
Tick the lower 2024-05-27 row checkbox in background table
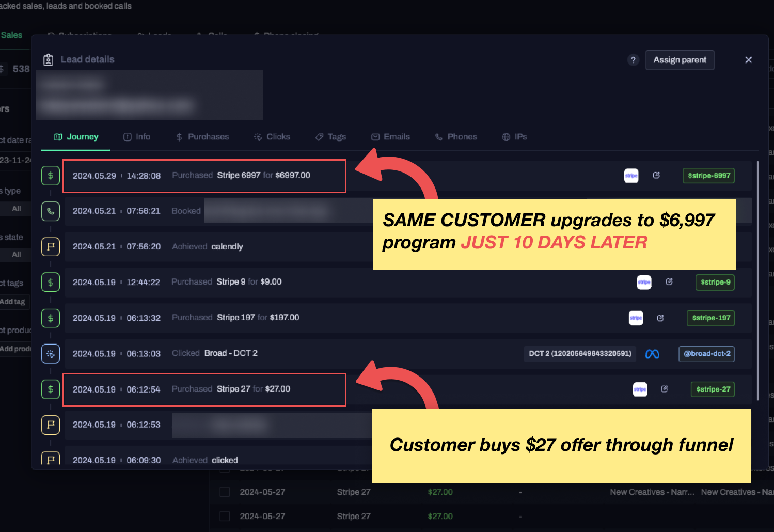(x=225, y=516)
